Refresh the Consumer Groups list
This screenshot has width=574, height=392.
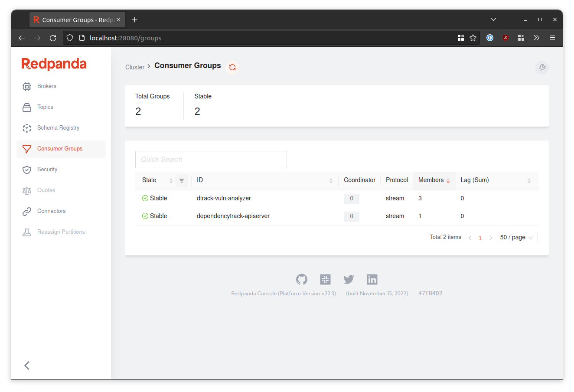[x=232, y=67]
